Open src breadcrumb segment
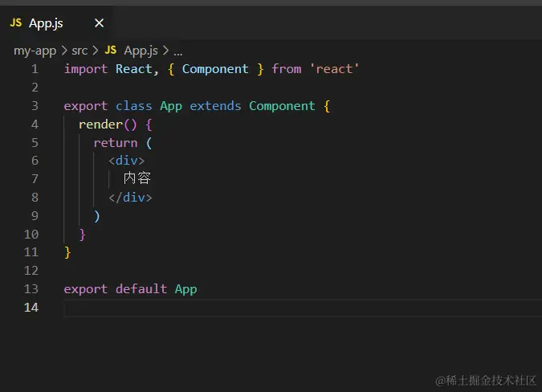Screen dimensions: 542x392 coord(79,51)
